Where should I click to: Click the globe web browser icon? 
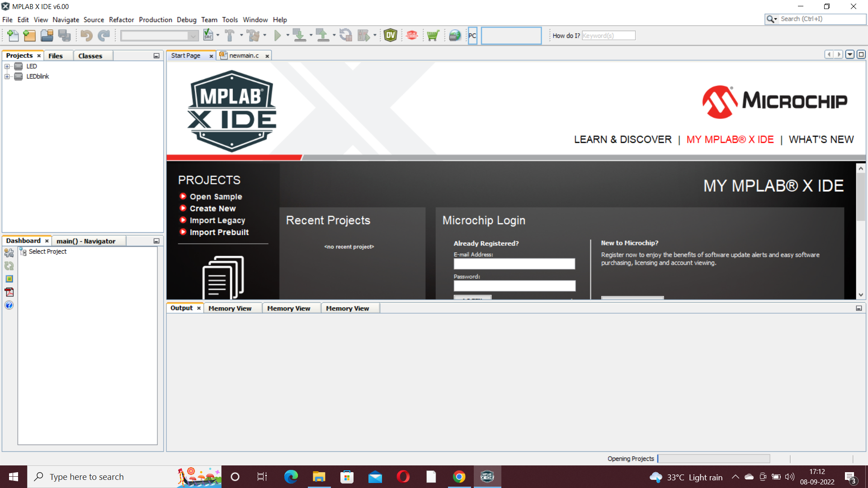coord(455,35)
